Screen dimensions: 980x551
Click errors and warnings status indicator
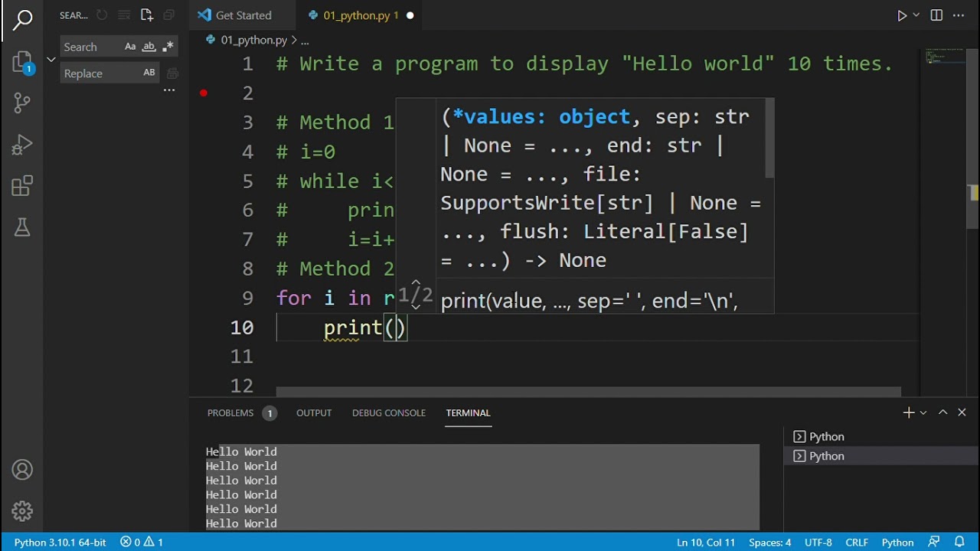click(142, 542)
